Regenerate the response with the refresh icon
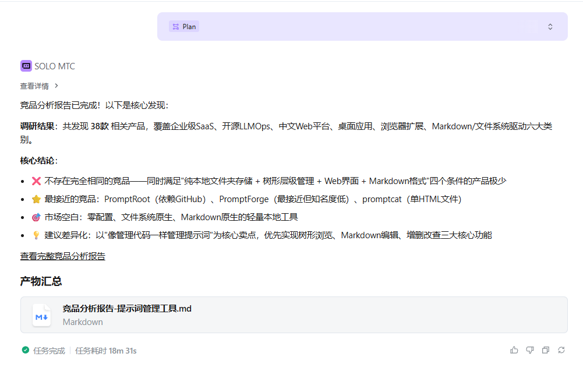The width and height of the screenshot is (583, 392). pos(561,350)
